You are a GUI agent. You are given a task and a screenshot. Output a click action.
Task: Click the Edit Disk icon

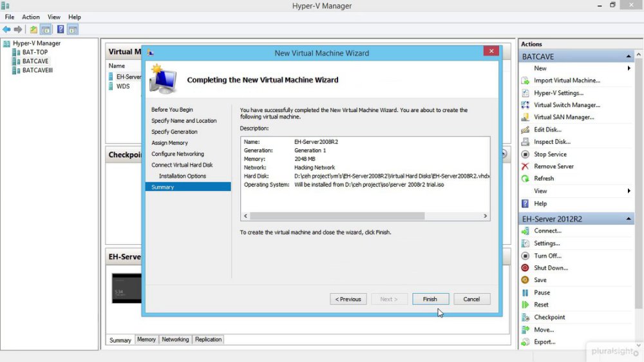pyautogui.click(x=526, y=129)
